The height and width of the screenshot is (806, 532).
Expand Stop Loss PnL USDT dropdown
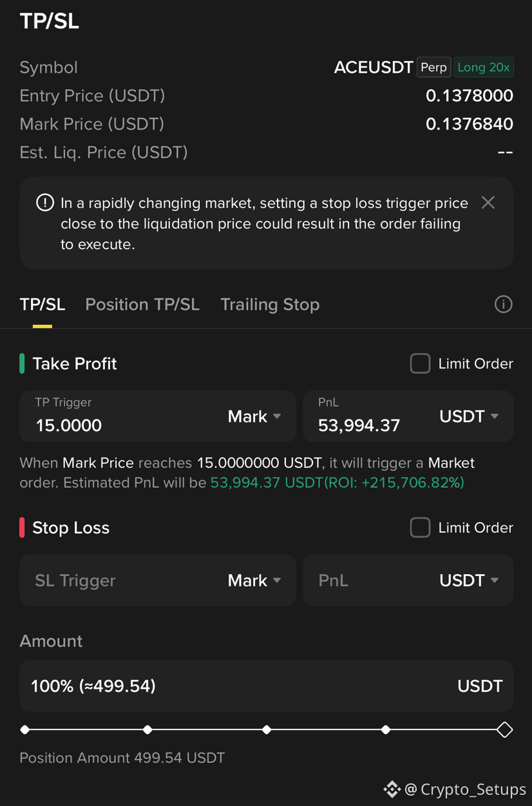469,581
